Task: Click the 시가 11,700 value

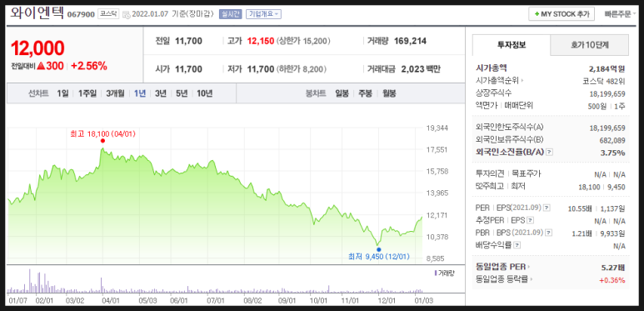Action: click(x=188, y=69)
